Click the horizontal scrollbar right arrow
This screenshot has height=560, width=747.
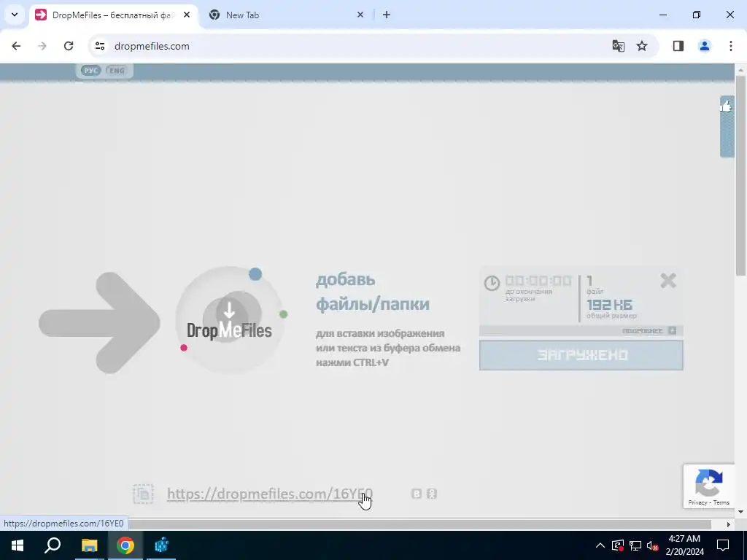pos(729,524)
